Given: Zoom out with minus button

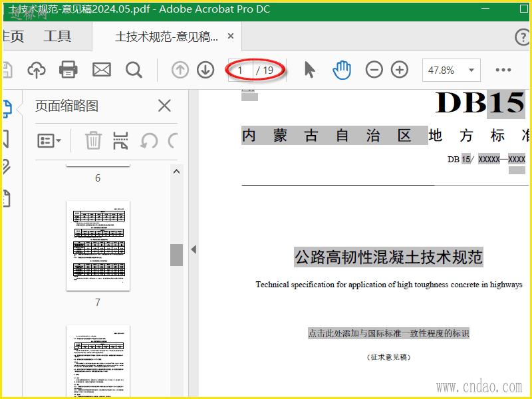Looking at the screenshot, I should 374,70.
